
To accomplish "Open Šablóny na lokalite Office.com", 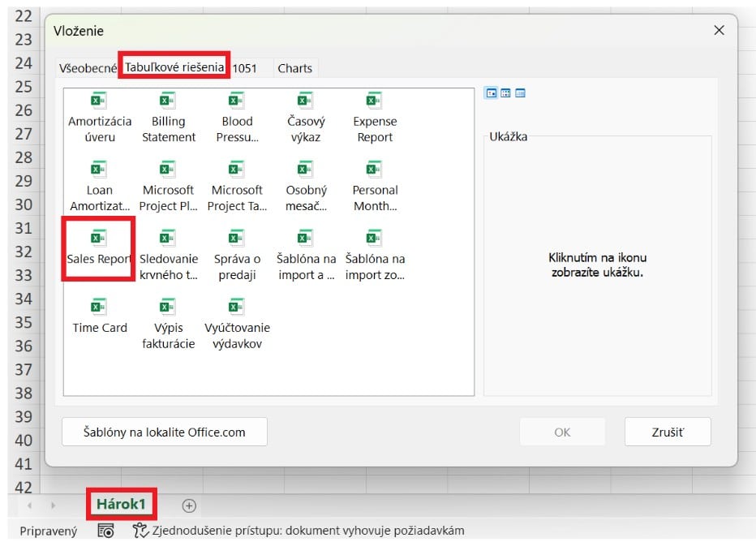I will tap(165, 432).
